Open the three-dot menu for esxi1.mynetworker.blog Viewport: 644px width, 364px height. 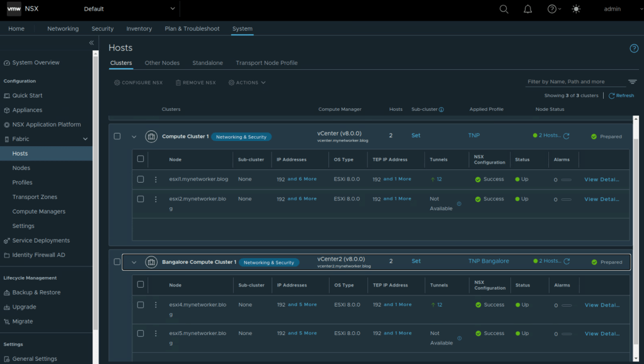[x=156, y=179]
